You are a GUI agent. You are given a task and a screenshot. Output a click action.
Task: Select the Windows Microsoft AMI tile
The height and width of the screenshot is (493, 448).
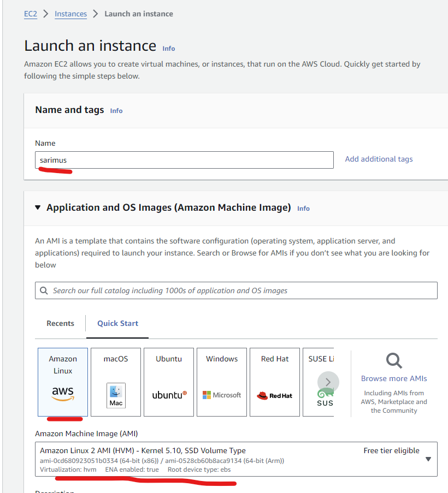[222, 382]
